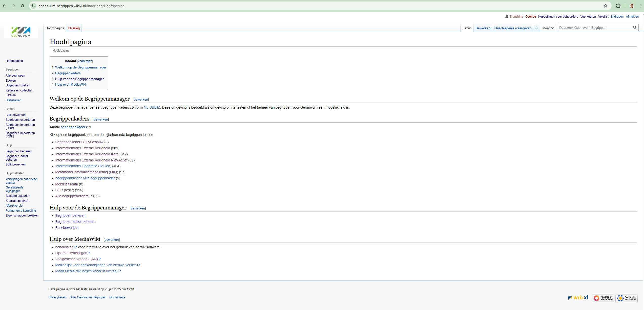
Task: Click the Powered by MediaWiki badge
Action: (x=603, y=298)
